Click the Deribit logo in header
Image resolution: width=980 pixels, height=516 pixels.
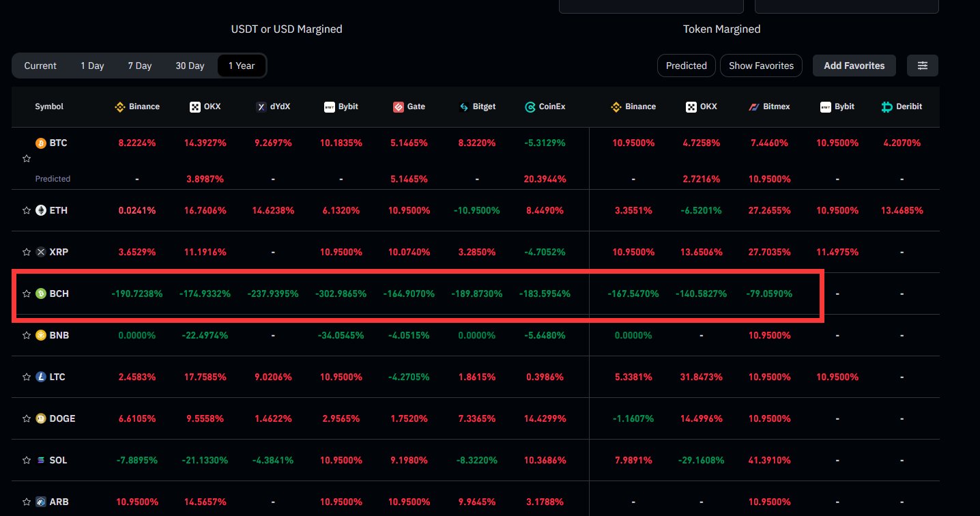887,106
